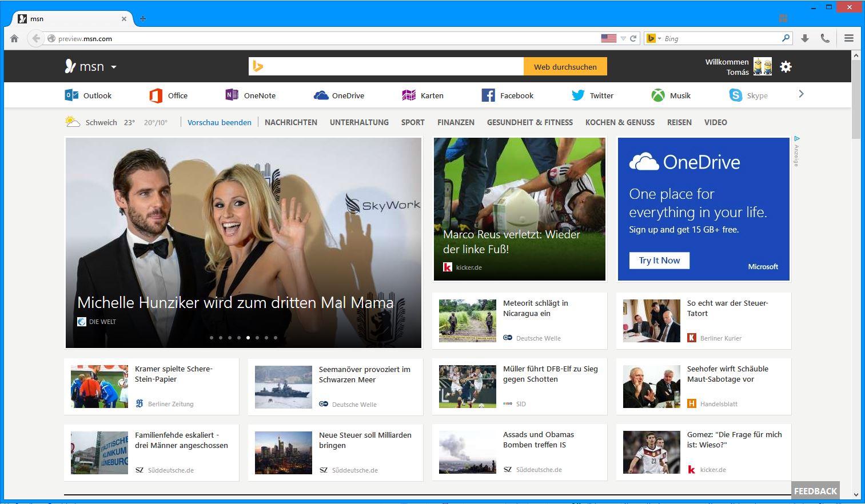Open the Skype icon
Image resolution: width=865 pixels, height=504 pixels.
coord(736,95)
